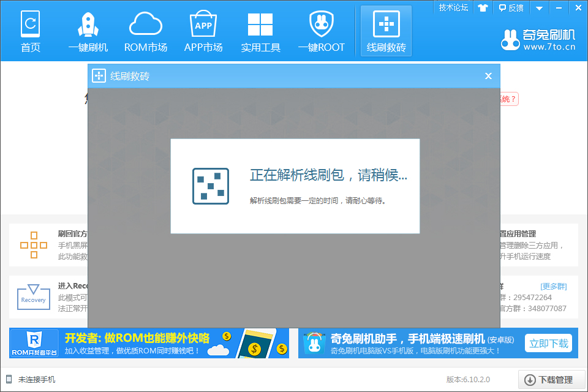Click the www.7to.cn website address
The height and width of the screenshot is (392, 588).
tap(549, 47)
